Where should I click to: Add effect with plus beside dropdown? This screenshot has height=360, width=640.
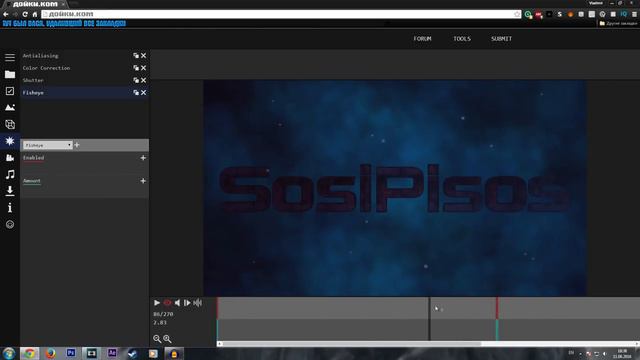[x=77, y=145]
